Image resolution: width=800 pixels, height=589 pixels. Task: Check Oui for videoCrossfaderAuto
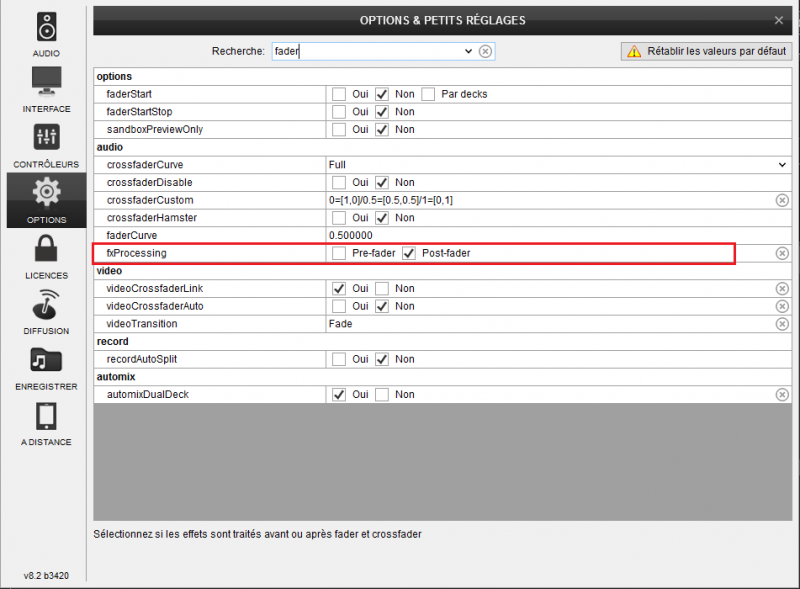click(339, 306)
